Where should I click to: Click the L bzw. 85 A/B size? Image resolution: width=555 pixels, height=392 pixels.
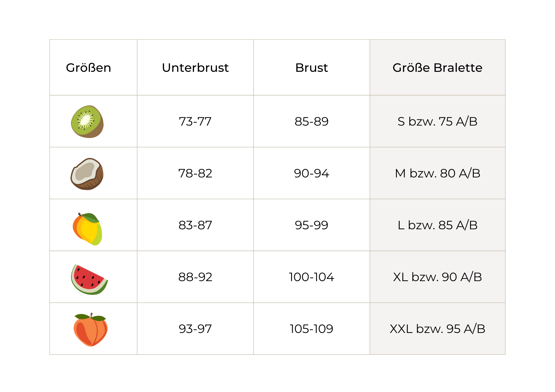(437, 225)
